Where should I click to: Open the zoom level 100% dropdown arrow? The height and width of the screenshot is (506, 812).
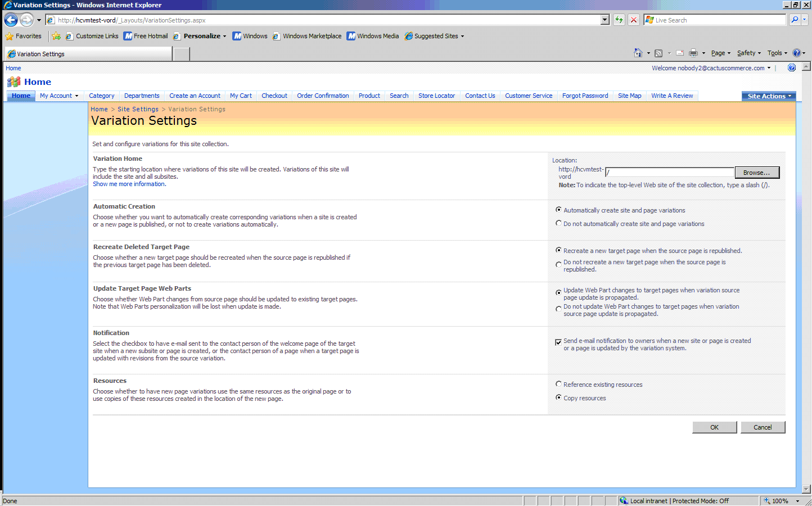click(x=797, y=501)
